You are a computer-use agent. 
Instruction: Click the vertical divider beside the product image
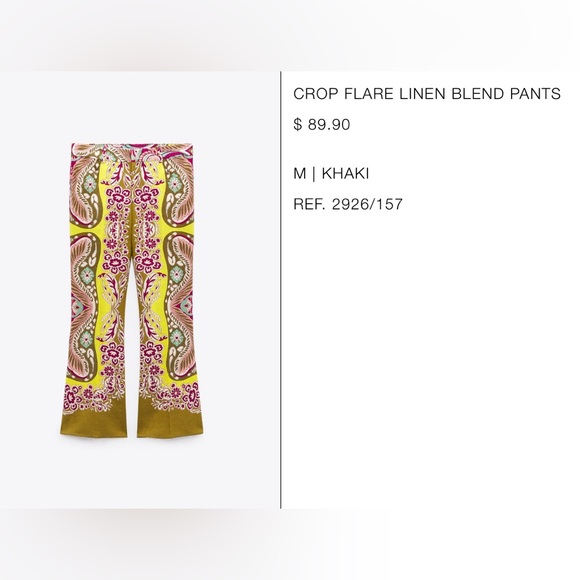coord(281,290)
